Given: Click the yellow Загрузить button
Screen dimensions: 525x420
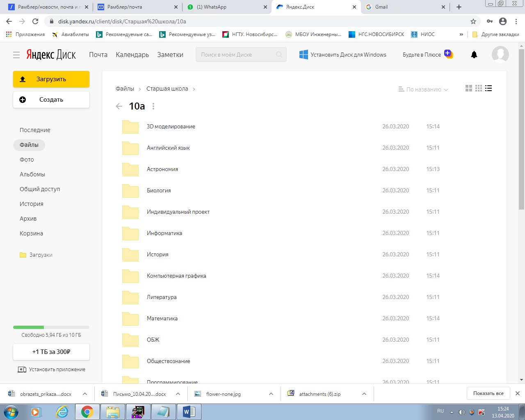Looking at the screenshot, I should pyautogui.click(x=51, y=79).
